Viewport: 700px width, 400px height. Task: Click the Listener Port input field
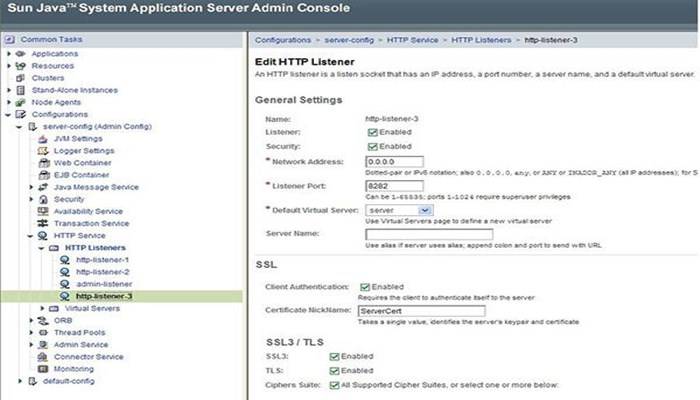[x=394, y=185]
